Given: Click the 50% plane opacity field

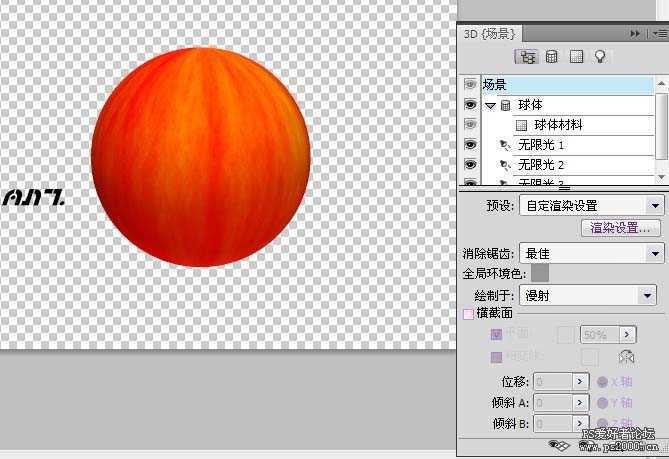Looking at the screenshot, I should 599,334.
